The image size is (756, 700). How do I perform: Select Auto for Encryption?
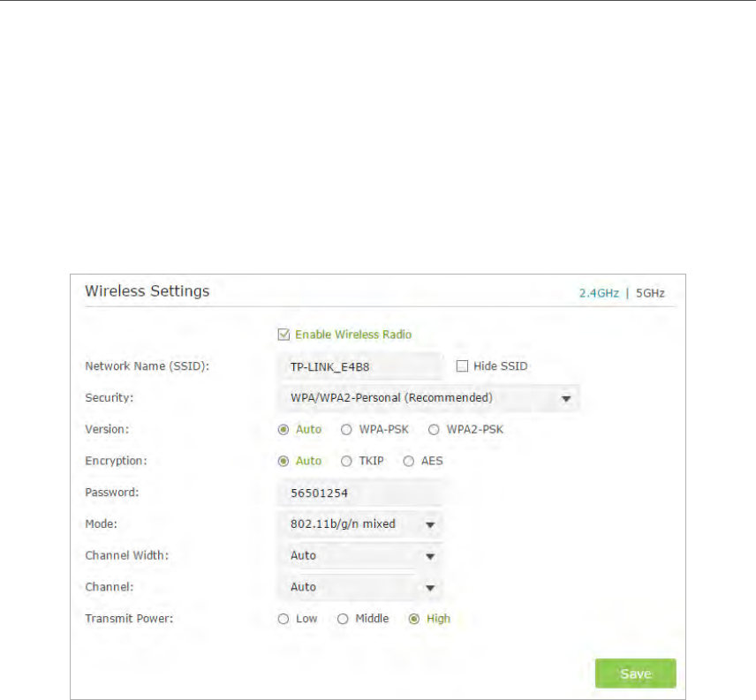pyautogui.click(x=283, y=461)
